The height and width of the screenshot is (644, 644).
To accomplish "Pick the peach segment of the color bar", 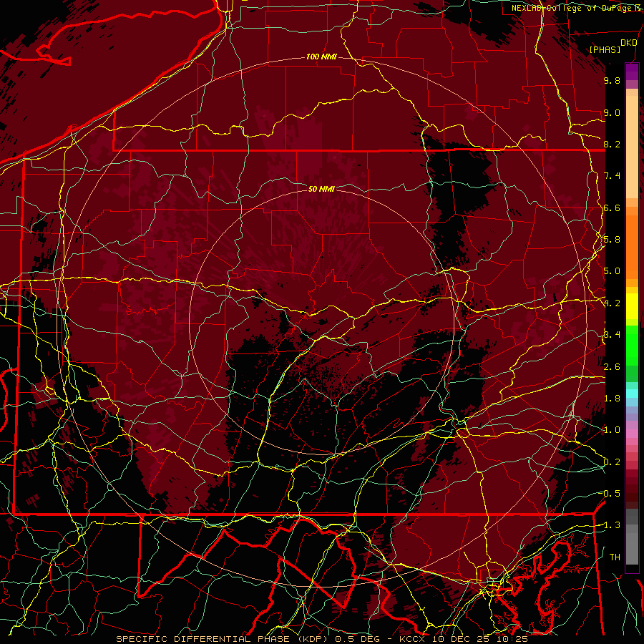I will coord(632,148).
